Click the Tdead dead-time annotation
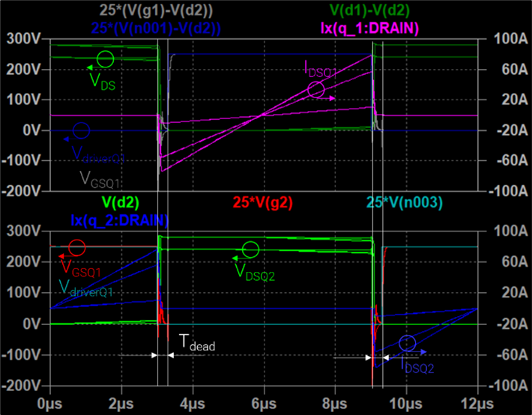532x415 pixels. click(196, 342)
